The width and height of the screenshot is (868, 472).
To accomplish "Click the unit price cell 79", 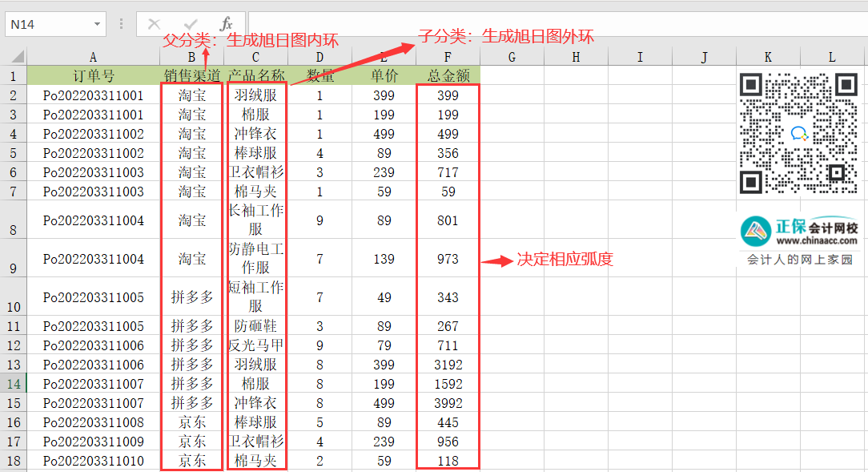I will 384,345.
